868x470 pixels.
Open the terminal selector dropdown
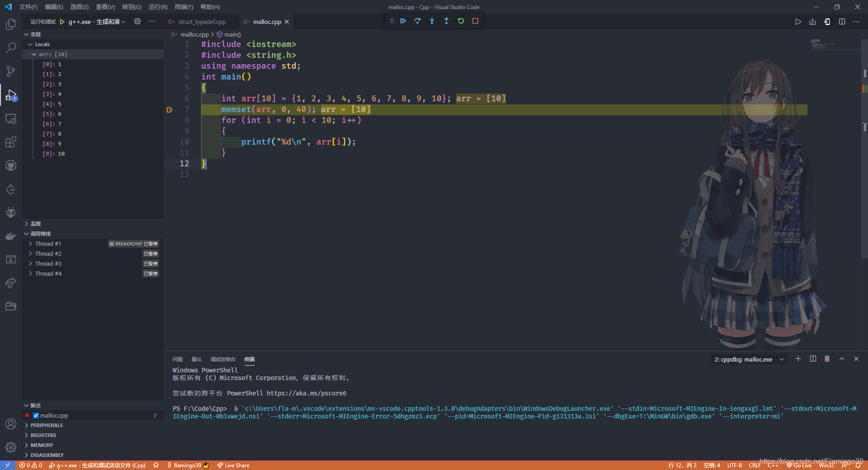click(x=748, y=359)
